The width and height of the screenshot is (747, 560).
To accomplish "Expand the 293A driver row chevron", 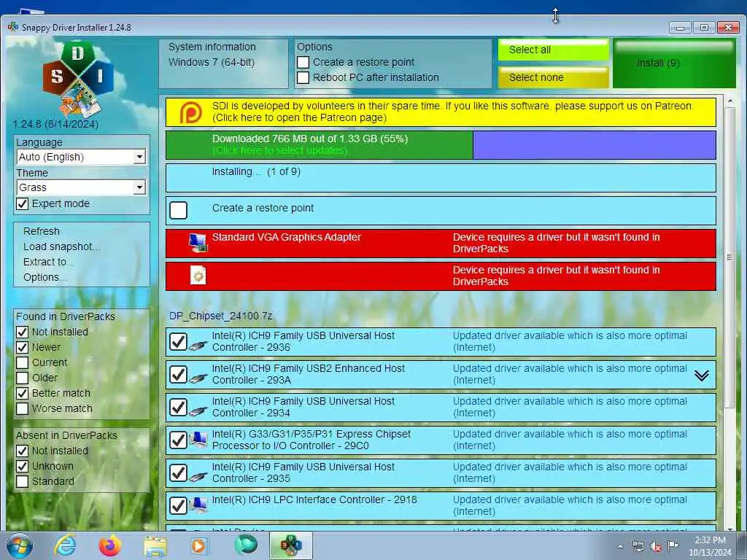I will [x=701, y=376].
